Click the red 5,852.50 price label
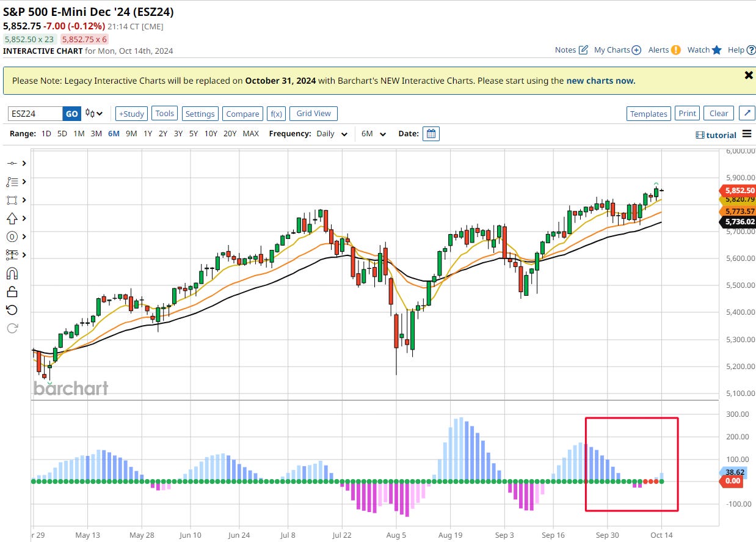The height and width of the screenshot is (542, 756). click(738, 190)
